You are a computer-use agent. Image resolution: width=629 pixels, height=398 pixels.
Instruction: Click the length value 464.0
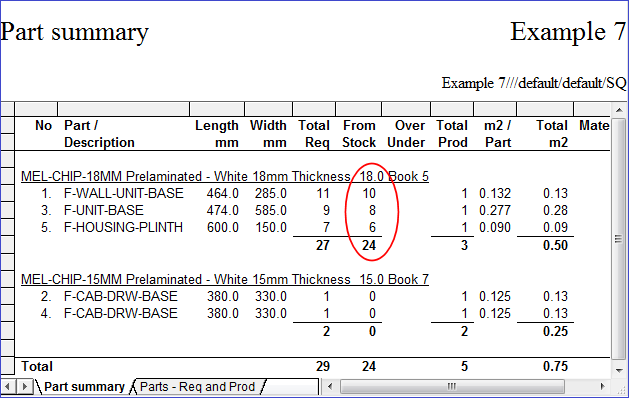point(223,193)
